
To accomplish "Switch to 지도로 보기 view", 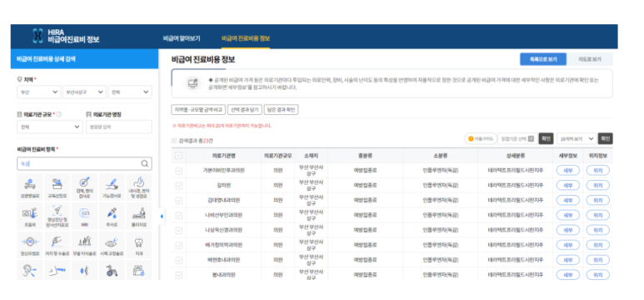I will click(589, 59).
